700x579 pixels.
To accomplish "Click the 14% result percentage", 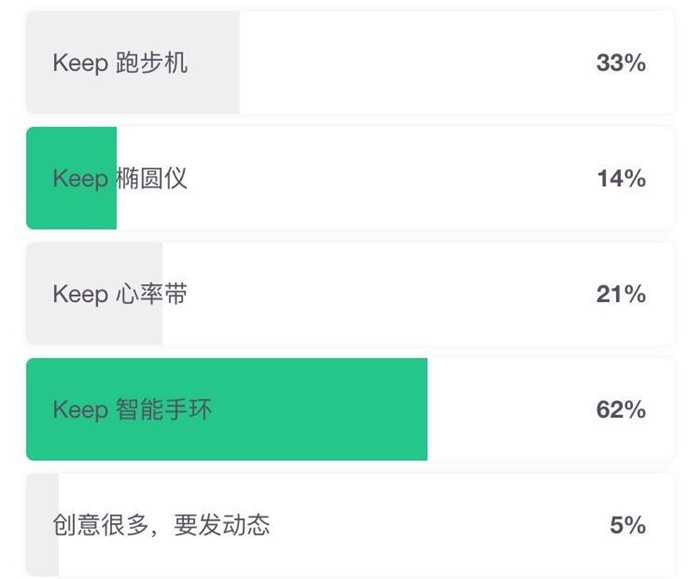I will click(x=621, y=178).
